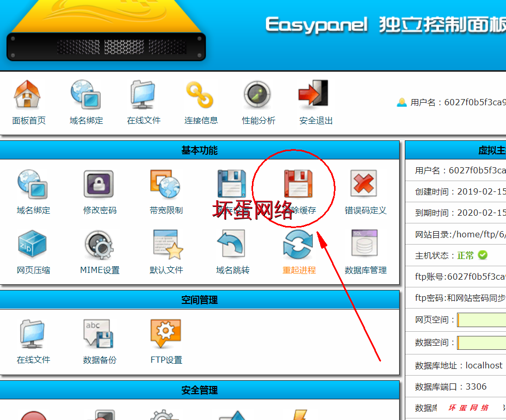
Task: Click 重起进程 refresh arrows icon
Action: [x=298, y=245]
